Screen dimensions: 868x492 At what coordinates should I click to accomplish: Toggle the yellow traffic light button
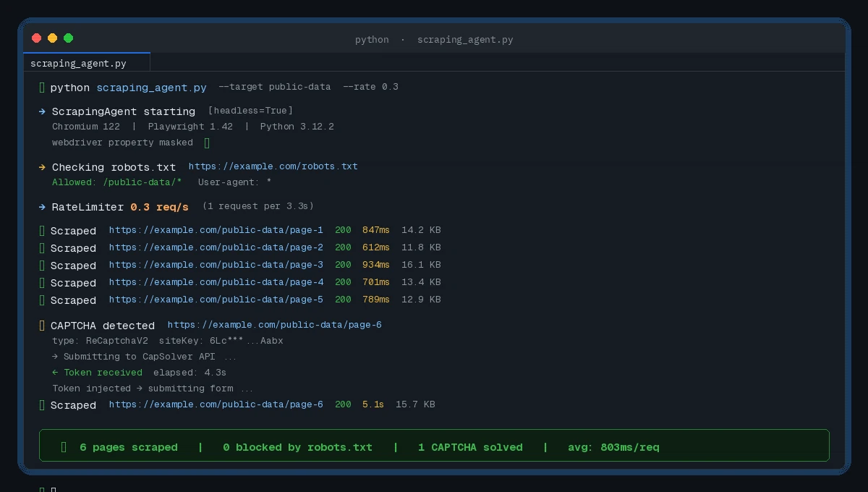52,38
